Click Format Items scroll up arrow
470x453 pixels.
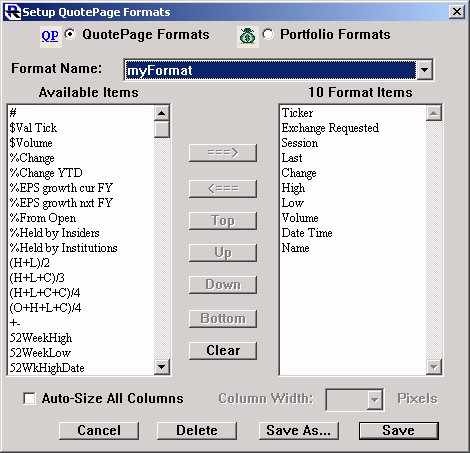[x=434, y=113]
